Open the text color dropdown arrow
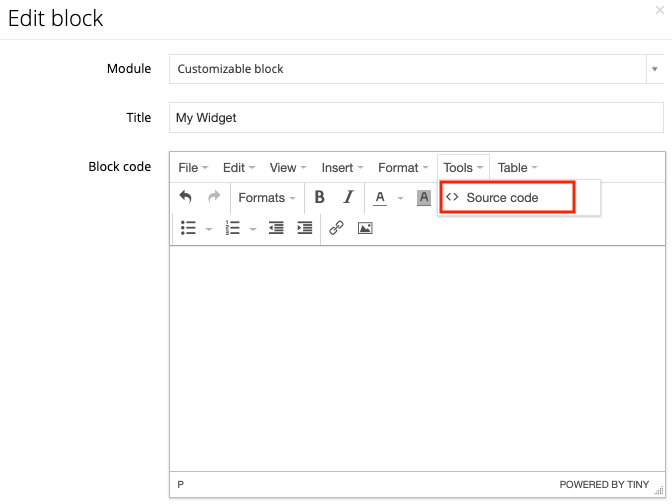Image resolution: width=672 pixels, height=504 pixels. [x=400, y=198]
